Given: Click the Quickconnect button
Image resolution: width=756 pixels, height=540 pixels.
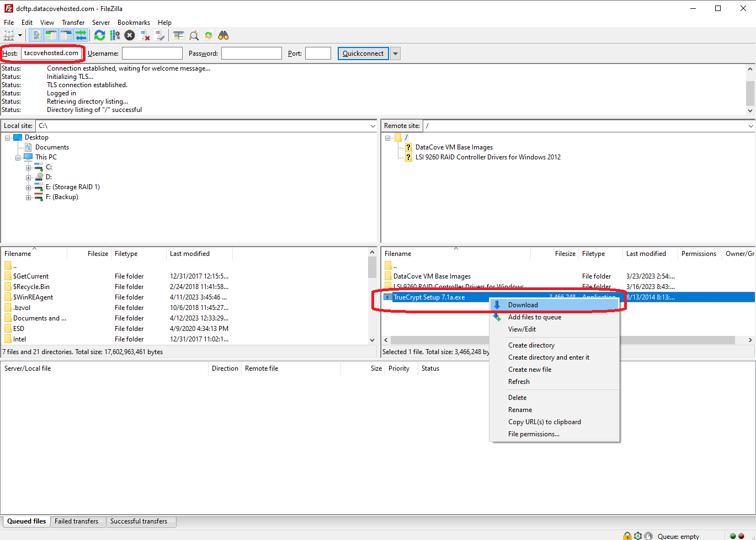Looking at the screenshot, I should click(363, 54).
